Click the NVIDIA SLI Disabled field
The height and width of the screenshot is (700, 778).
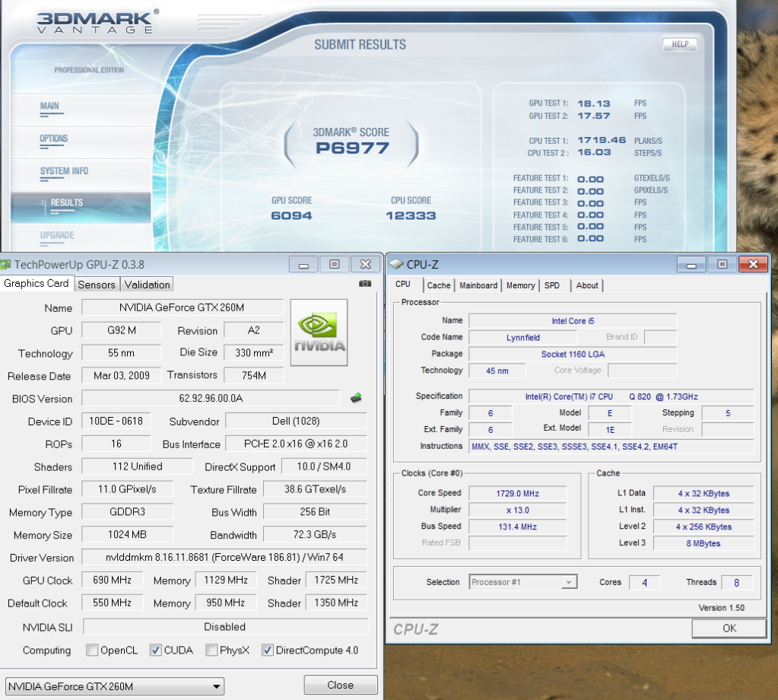tap(225, 626)
